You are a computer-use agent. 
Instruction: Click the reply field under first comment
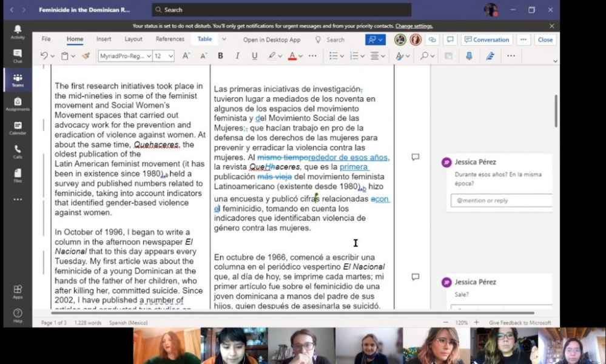501,200
